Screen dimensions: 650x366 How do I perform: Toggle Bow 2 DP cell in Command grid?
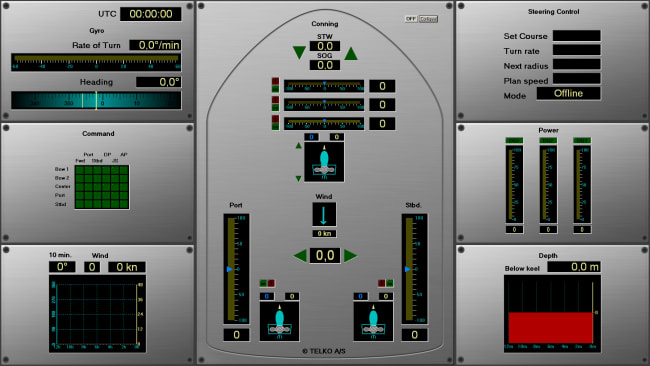pos(107,178)
